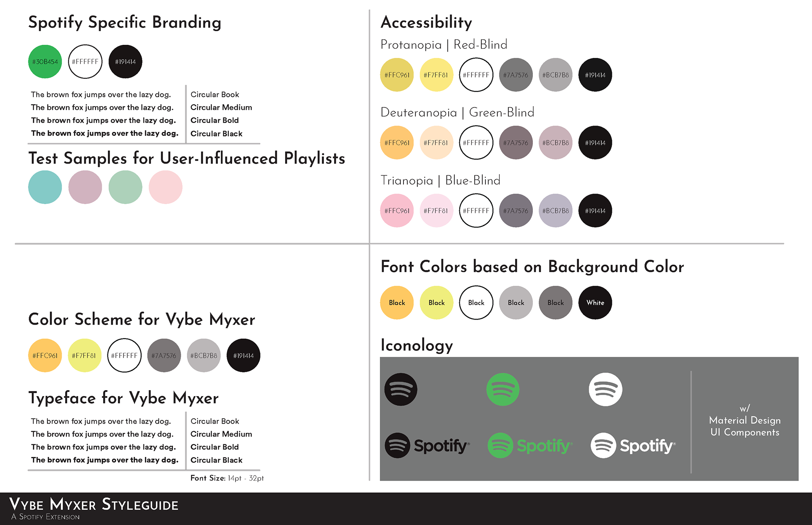Click the Iconology heading

pyautogui.click(x=417, y=345)
